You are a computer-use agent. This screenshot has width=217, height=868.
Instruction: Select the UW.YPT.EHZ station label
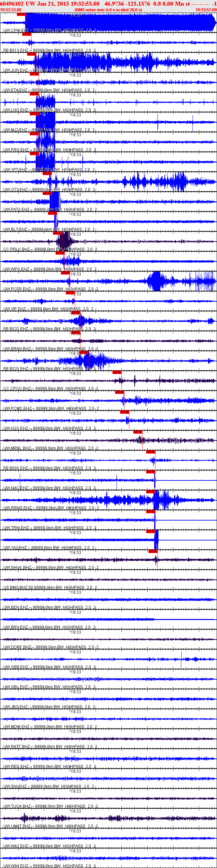(16, 169)
